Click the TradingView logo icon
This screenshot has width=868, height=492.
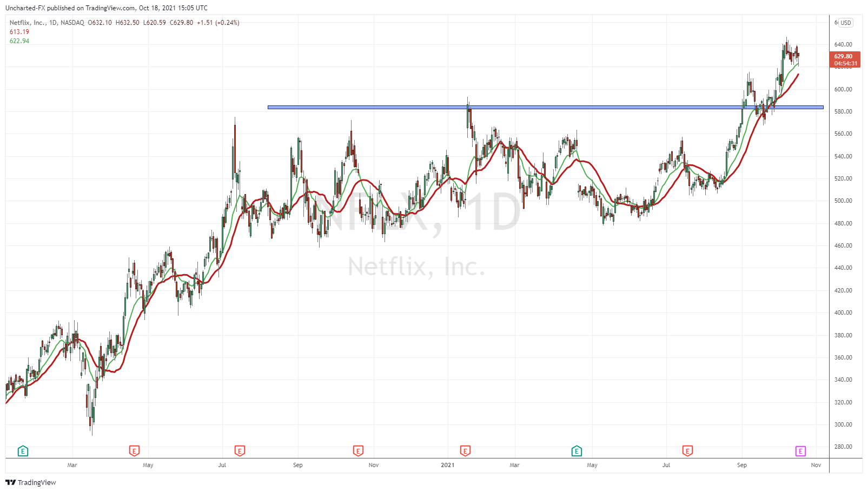click(10, 482)
